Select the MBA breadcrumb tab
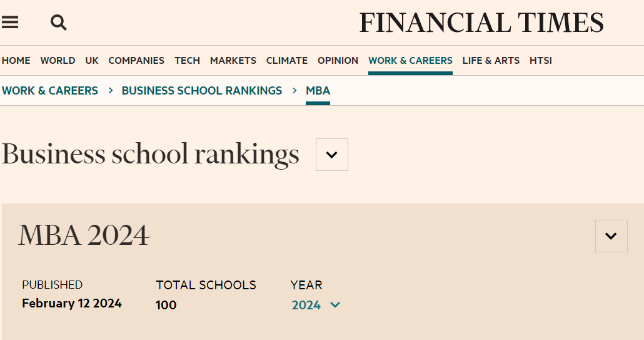This screenshot has height=340, width=644. [x=318, y=91]
